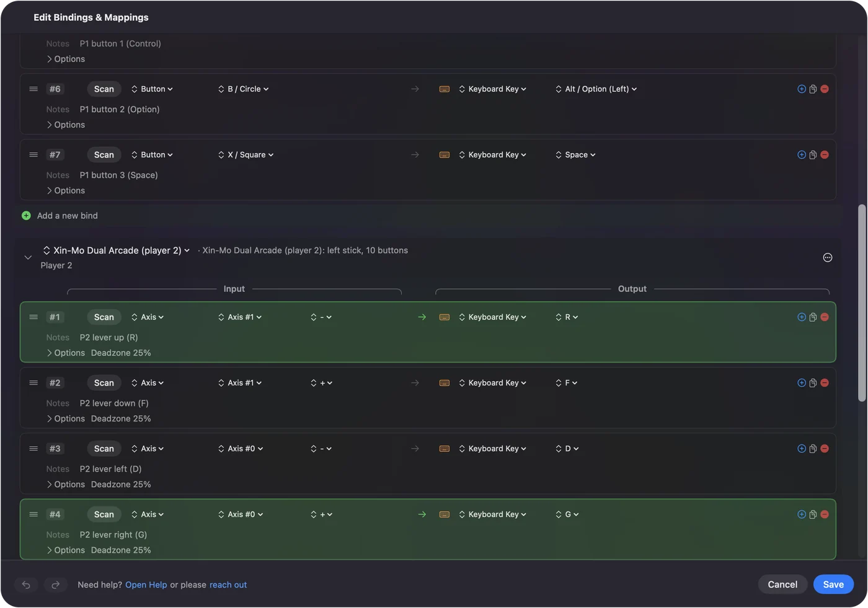The image size is (868, 608).
Task: Click the green plus Add a new bind icon
Action: [26, 216]
